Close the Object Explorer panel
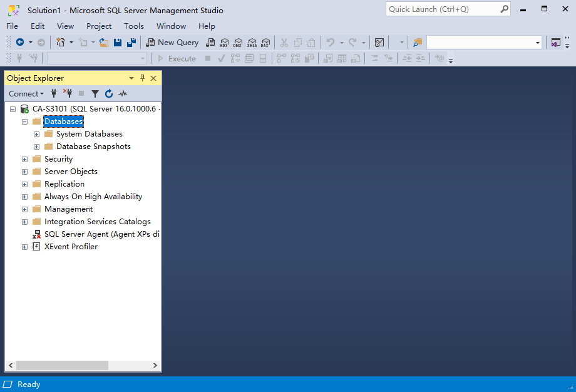Viewport: 576px width, 392px height. 153,78
